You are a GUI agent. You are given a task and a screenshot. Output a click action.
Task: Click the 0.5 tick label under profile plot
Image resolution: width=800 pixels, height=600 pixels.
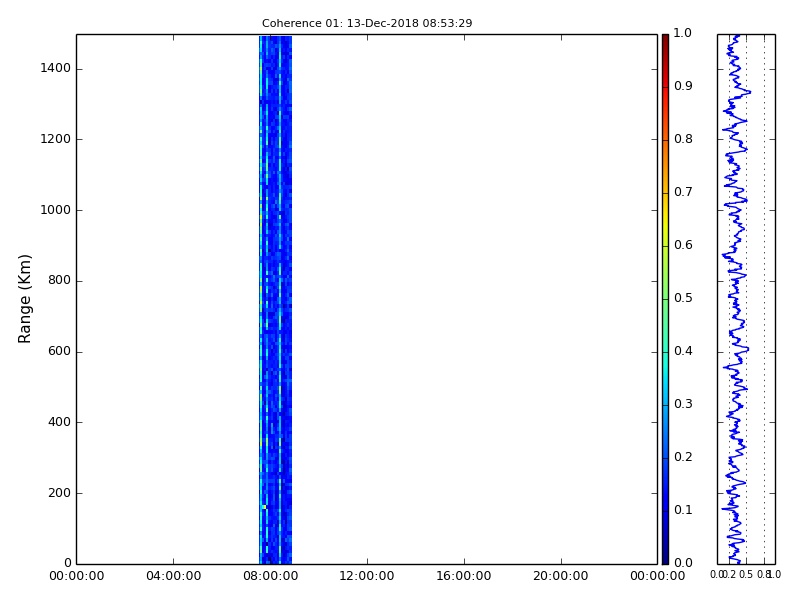746,575
